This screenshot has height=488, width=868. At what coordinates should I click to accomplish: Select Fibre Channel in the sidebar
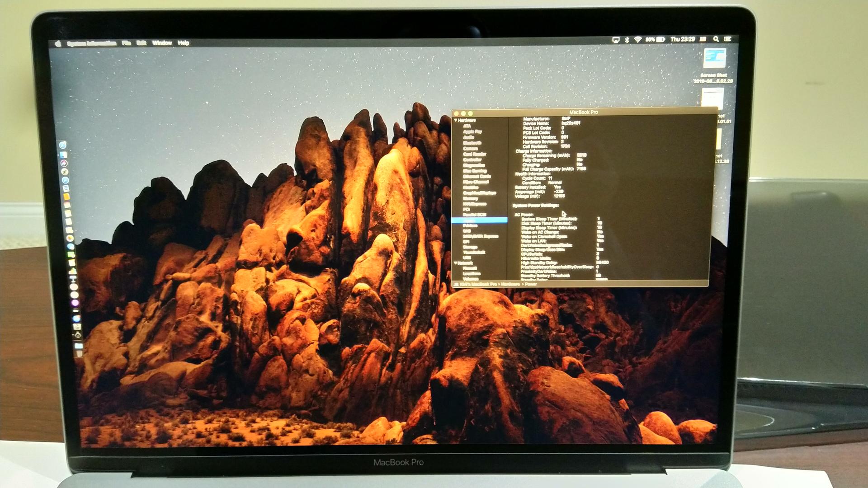click(x=476, y=182)
